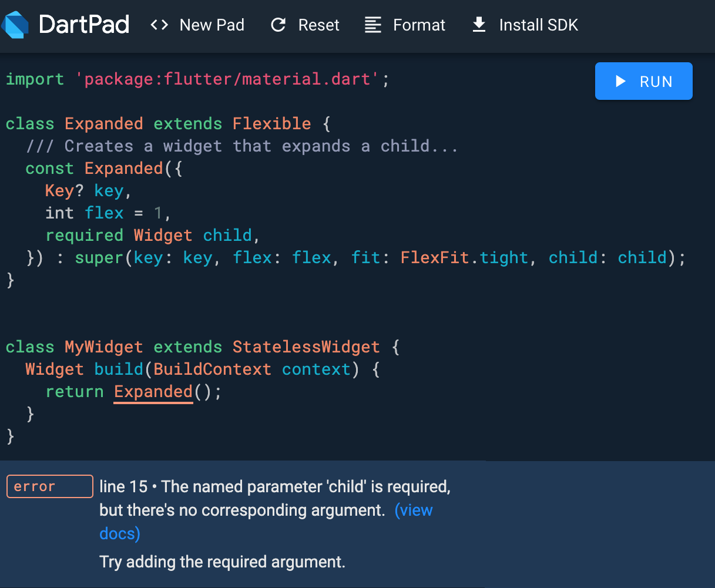This screenshot has width=715, height=588.
Task: Click the 'Key? key' parameter line
Action: [x=84, y=191]
